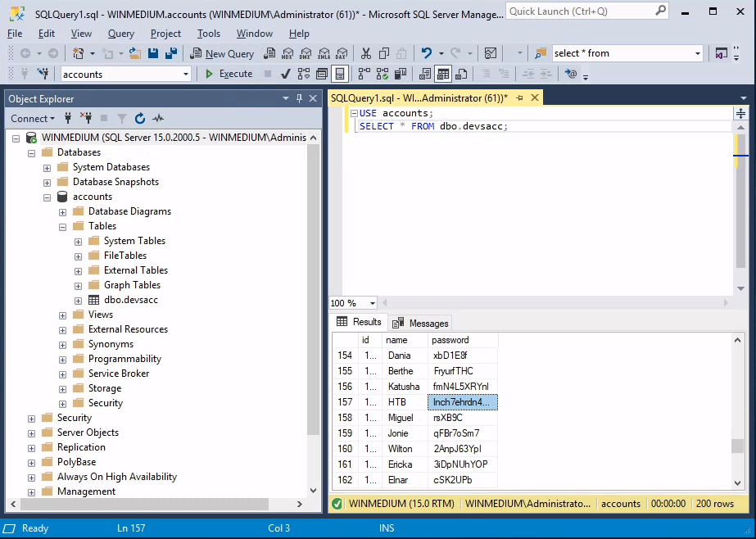Refresh the Object Explorer tree
This screenshot has height=539, width=756.
[140, 119]
